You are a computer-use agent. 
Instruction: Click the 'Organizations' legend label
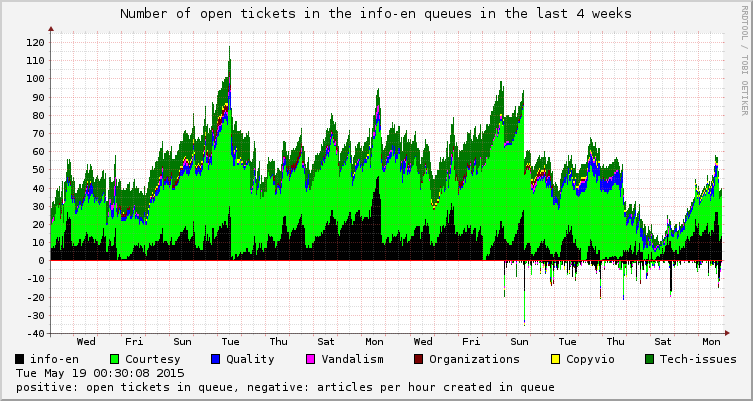pyautogui.click(x=474, y=360)
